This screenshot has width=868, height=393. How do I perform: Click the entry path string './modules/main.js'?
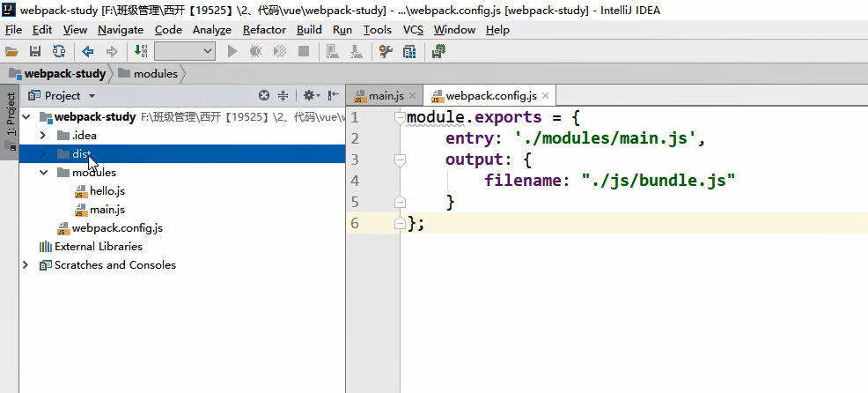pyautogui.click(x=605, y=138)
